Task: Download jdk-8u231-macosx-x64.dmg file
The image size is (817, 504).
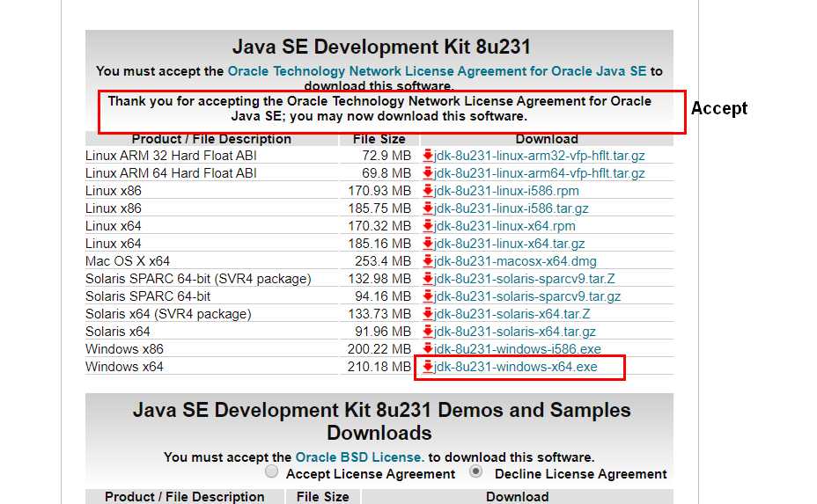Action: [515, 261]
